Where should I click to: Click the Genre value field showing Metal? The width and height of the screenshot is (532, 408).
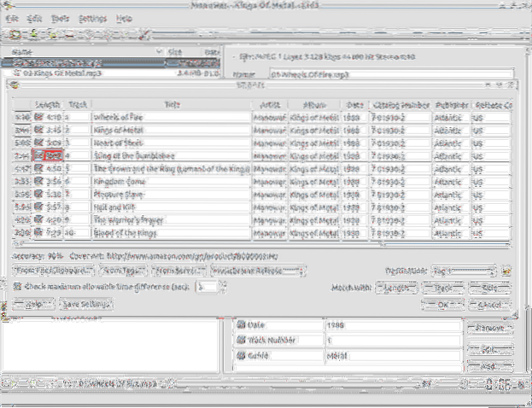tap(393, 356)
